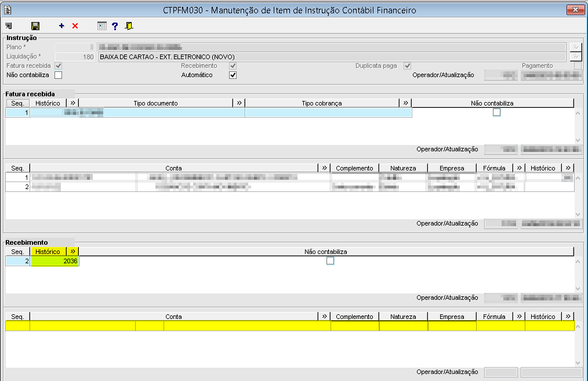Expand Histórico chevron in Fatura recebida accounts grid
This screenshot has height=381, width=588.
568,168
